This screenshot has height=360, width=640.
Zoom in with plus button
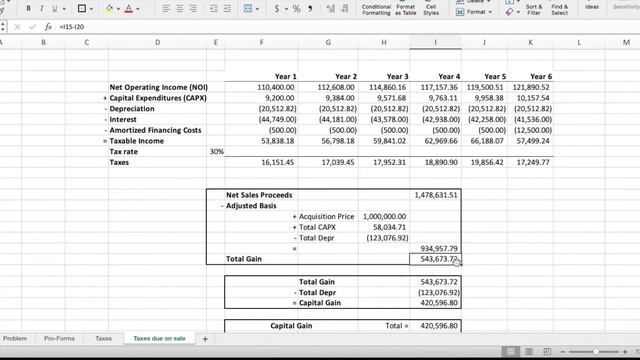tap(625, 351)
